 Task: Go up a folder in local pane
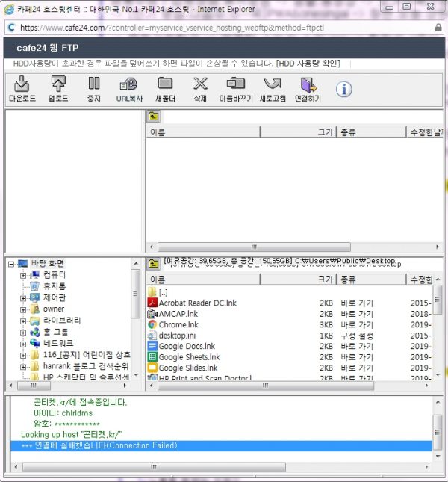(153, 264)
